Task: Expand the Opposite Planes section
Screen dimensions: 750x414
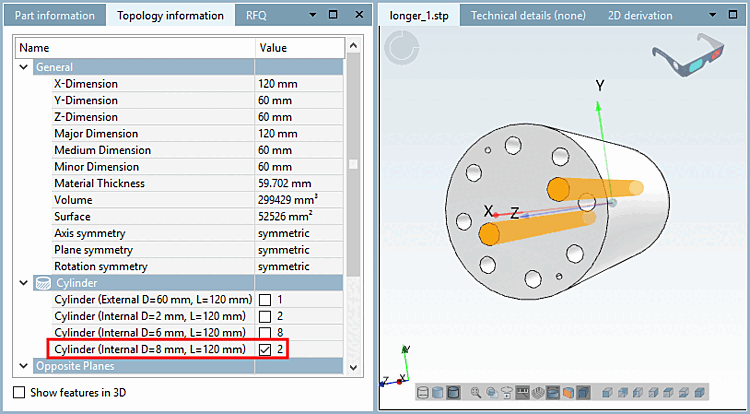Action: pos(23,366)
